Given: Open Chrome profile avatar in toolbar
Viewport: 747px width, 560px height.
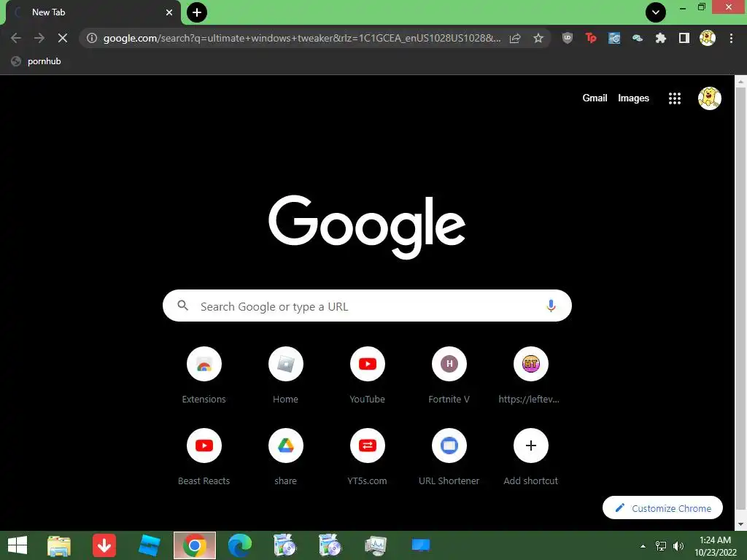Looking at the screenshot, I should pos(708,38).
